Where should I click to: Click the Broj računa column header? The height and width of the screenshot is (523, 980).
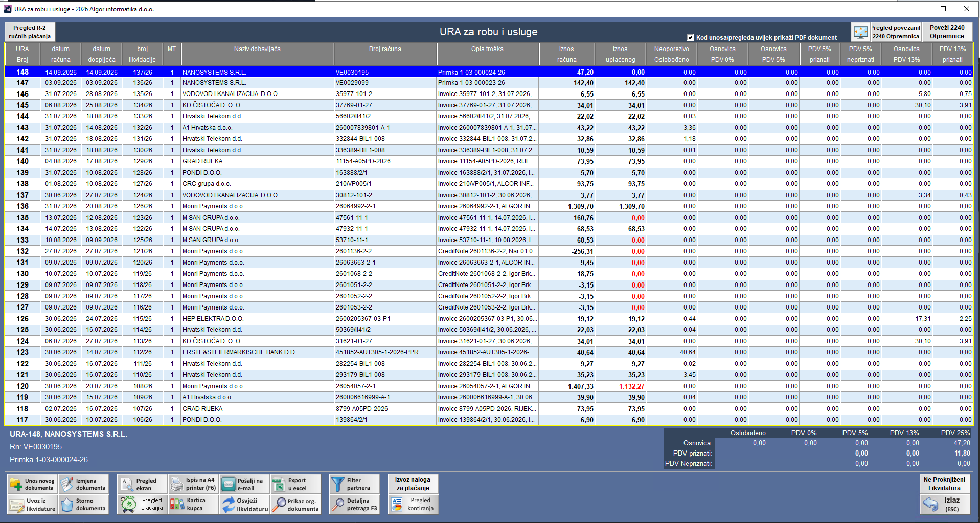click(x=385, y=54)
